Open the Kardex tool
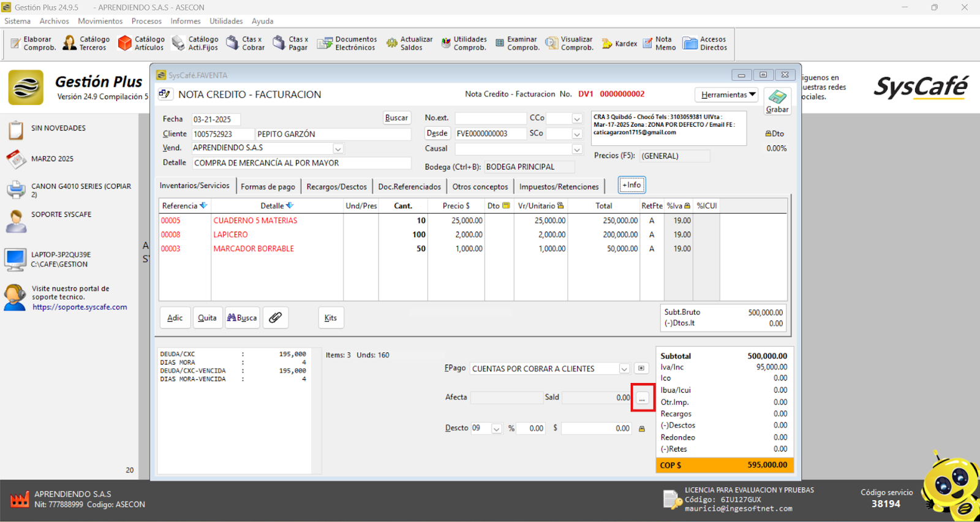This screenshot has width=980, height=522. [x=619, y=43]
